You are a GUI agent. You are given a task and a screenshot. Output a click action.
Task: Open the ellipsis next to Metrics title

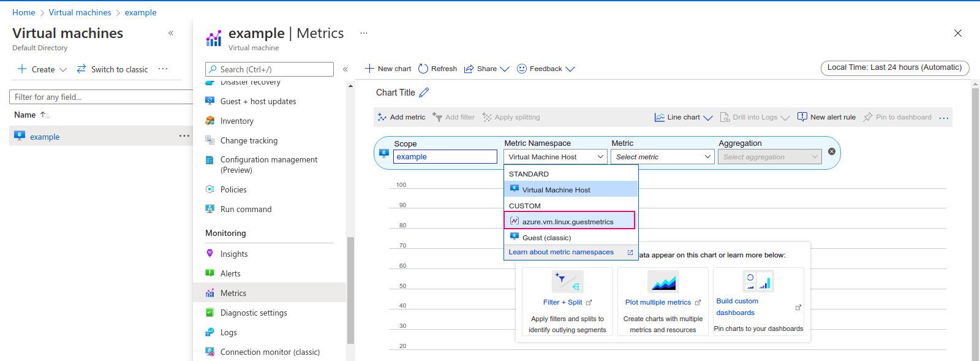pos(364,33)
